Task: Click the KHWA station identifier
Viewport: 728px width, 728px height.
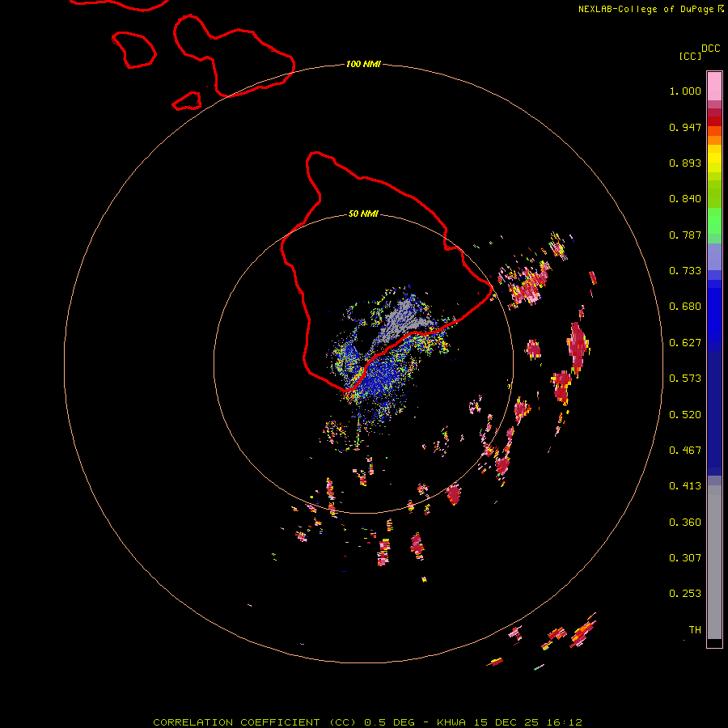Action: click(x=451, y=722)
